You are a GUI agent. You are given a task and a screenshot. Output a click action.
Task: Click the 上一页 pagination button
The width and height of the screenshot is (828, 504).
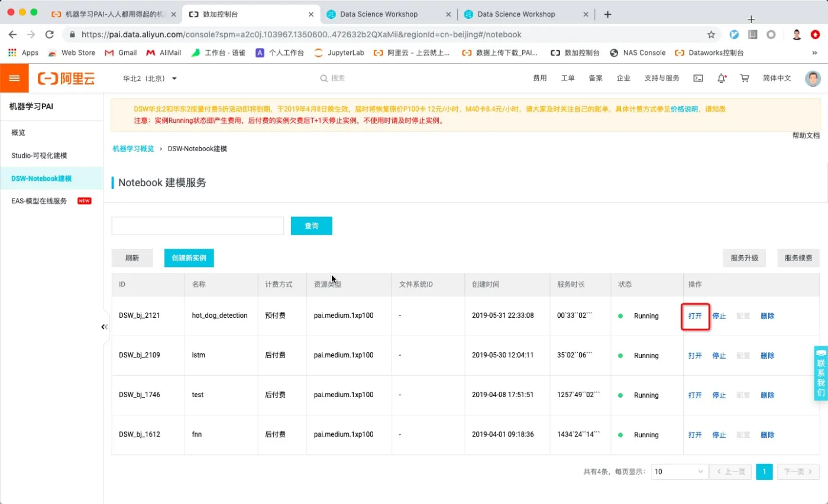[730, 472]
